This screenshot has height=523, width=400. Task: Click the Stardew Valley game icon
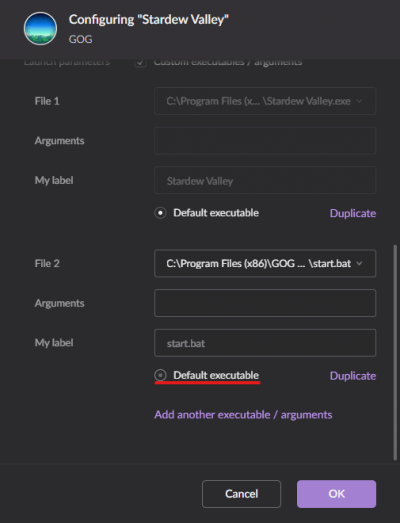pyautogui.click(x=40, y=28)
